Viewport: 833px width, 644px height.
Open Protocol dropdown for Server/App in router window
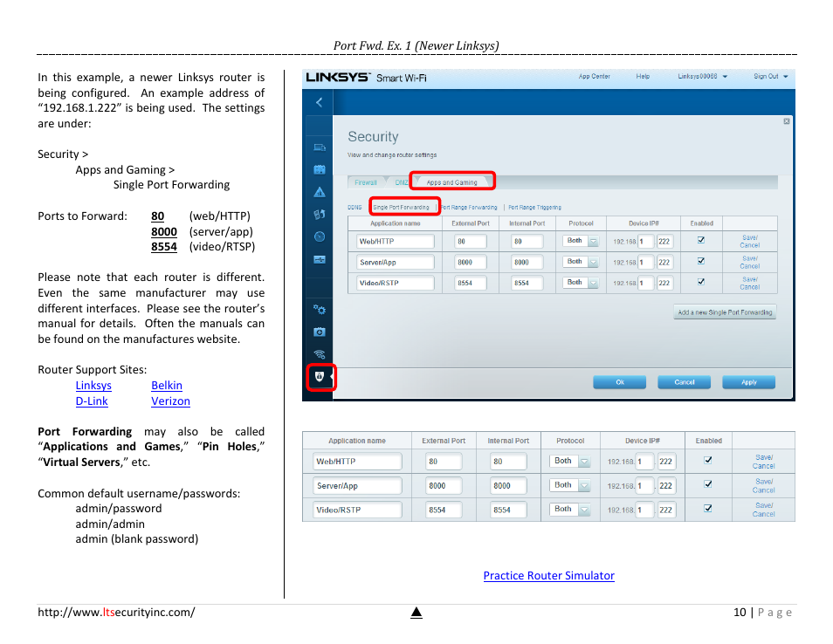pyautogui.click(x=580, y=262)
